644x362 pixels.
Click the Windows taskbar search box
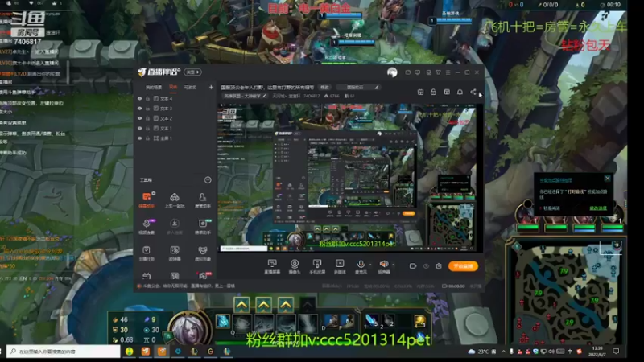tap(64, 352)
